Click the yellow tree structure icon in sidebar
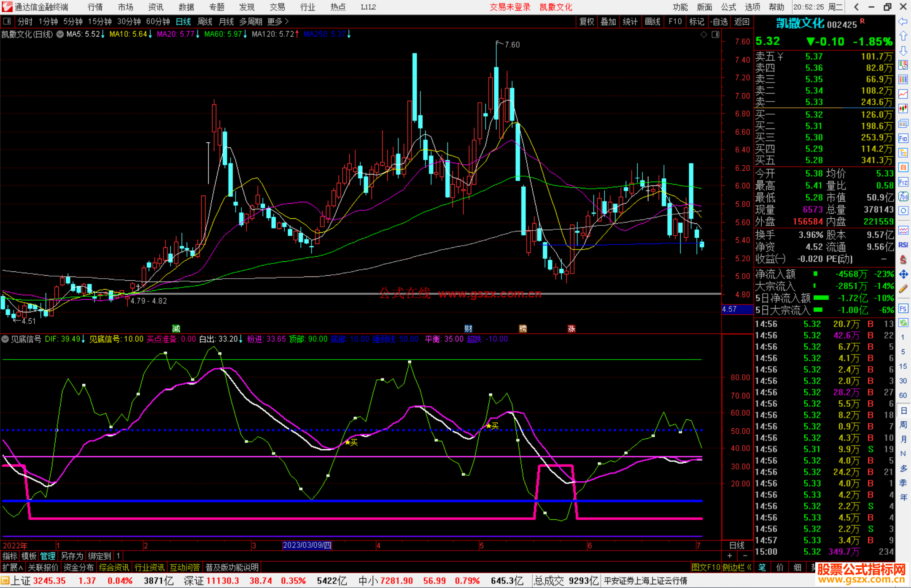The height and width of the screenshot is (588, 911). [903, 153]
